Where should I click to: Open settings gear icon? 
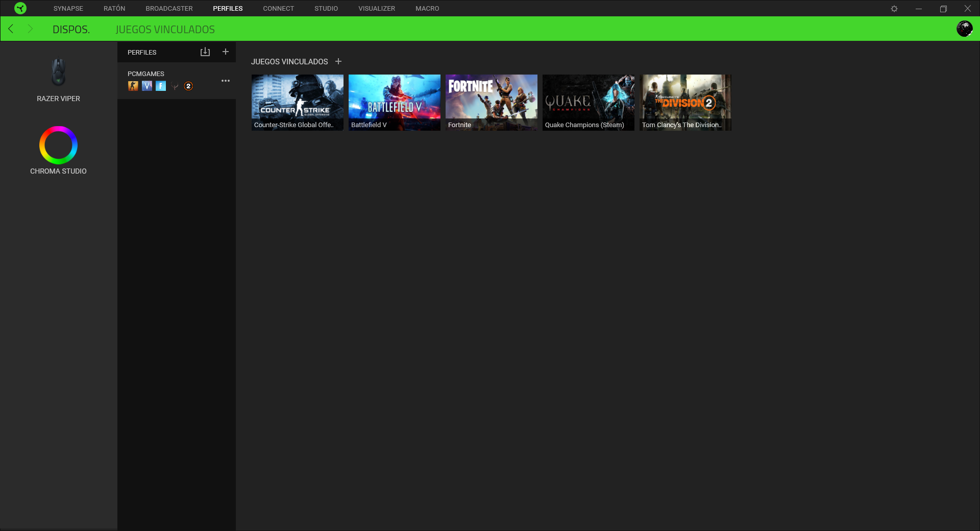tap(894, 9)
